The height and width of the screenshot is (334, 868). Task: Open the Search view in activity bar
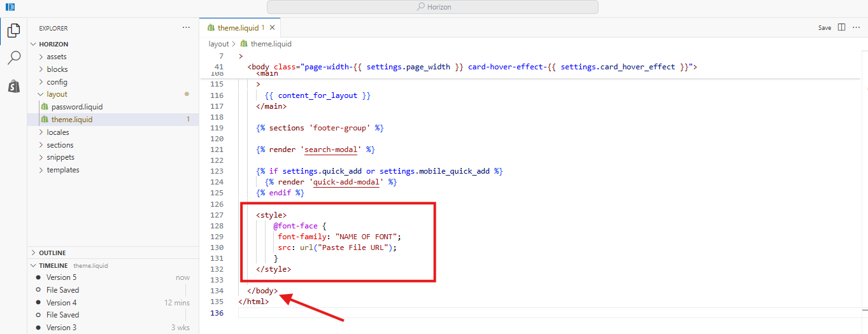[13, 58]
